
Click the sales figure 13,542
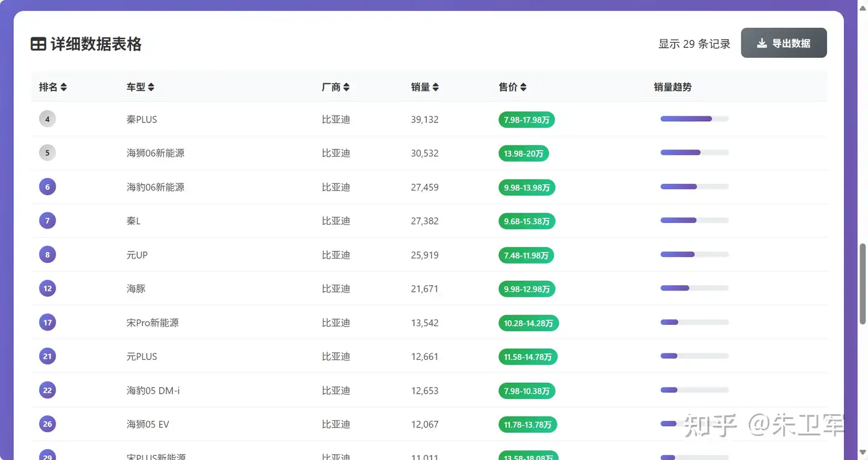(425, 323)
